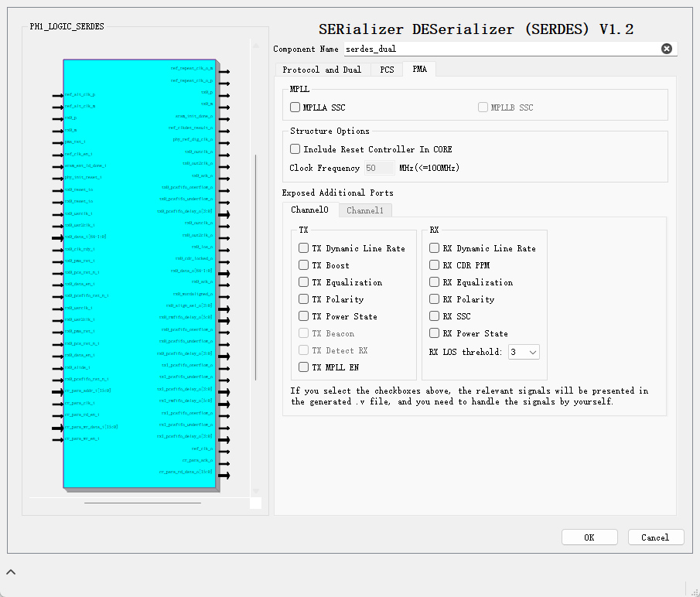
Task: Check Include Reset Controller In CORE
Action: click(x=295, y=148)
